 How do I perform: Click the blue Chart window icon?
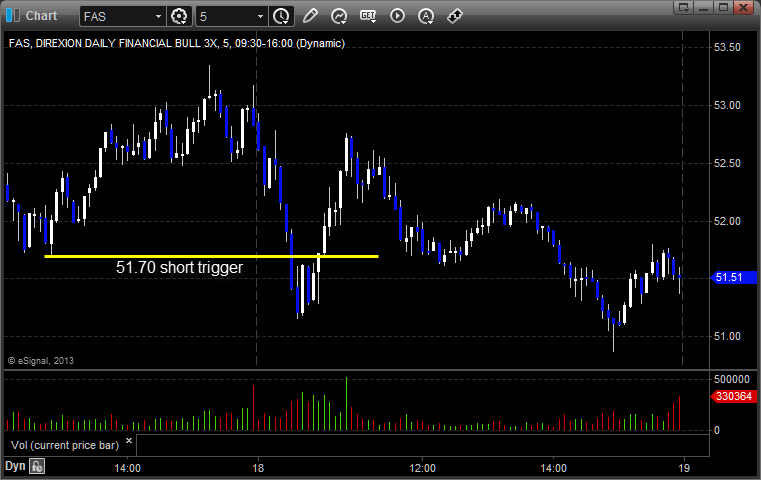[x=13, y=16]
